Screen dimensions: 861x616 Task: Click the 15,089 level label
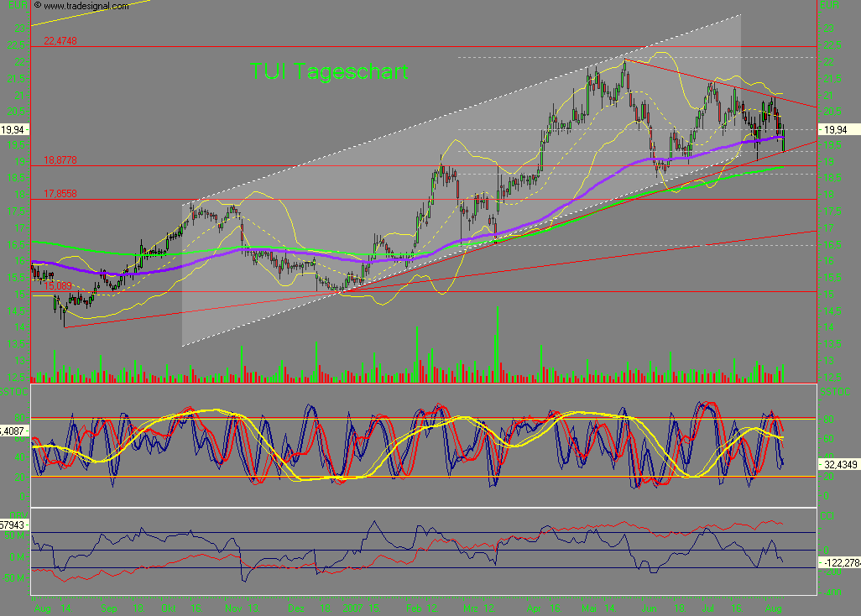[x=57, y=285]
